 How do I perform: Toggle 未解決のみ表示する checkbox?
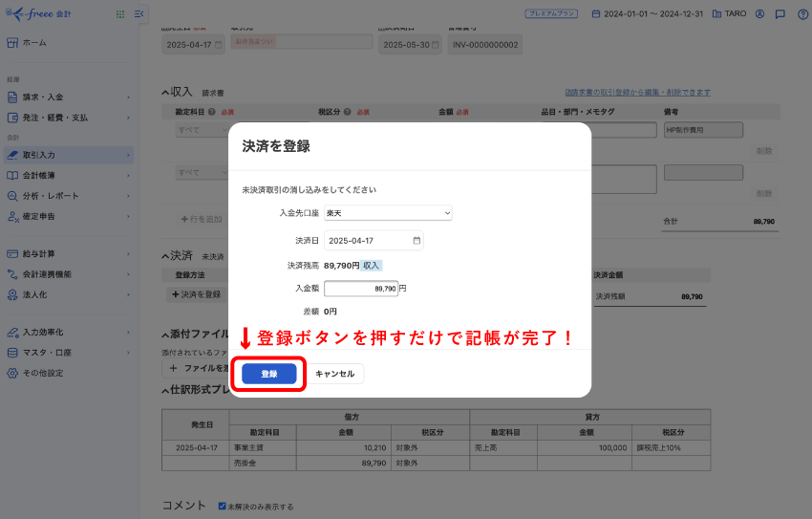223,506
